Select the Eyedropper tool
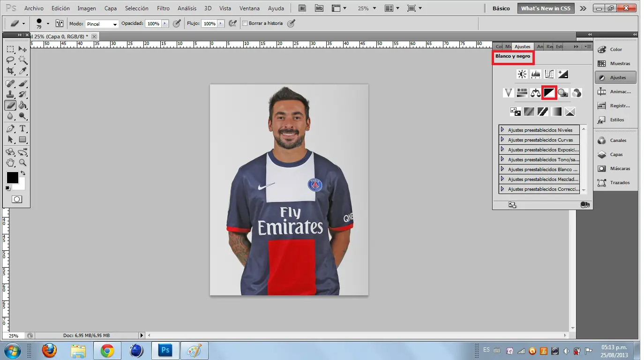 tap(22, 71)
